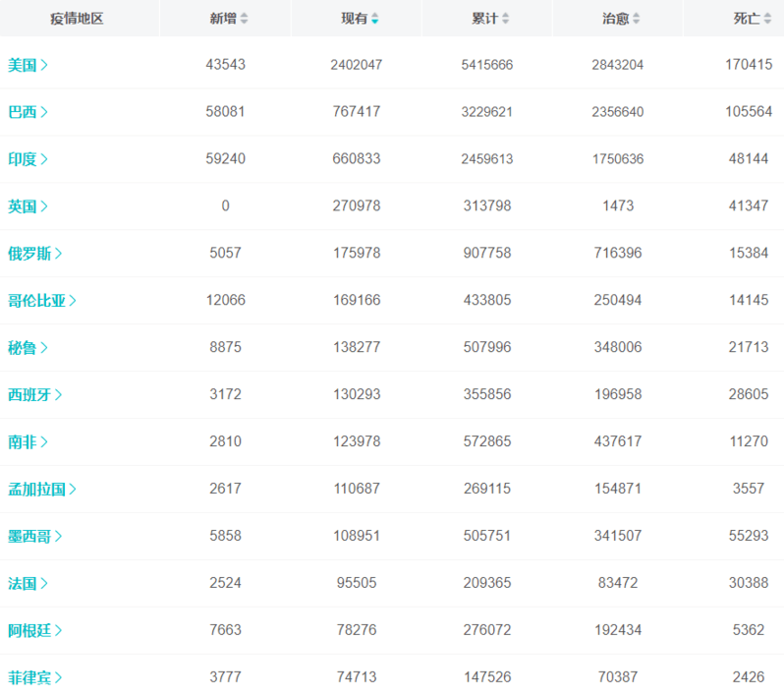
Task: Open 巴西 country details link
Action: pyautogui.click(x=28, y=112)
